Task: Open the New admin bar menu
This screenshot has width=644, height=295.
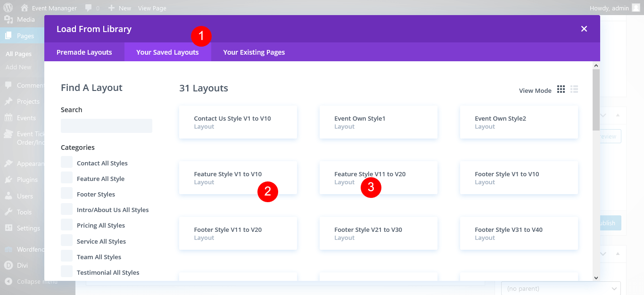Action: pos(120,8)
